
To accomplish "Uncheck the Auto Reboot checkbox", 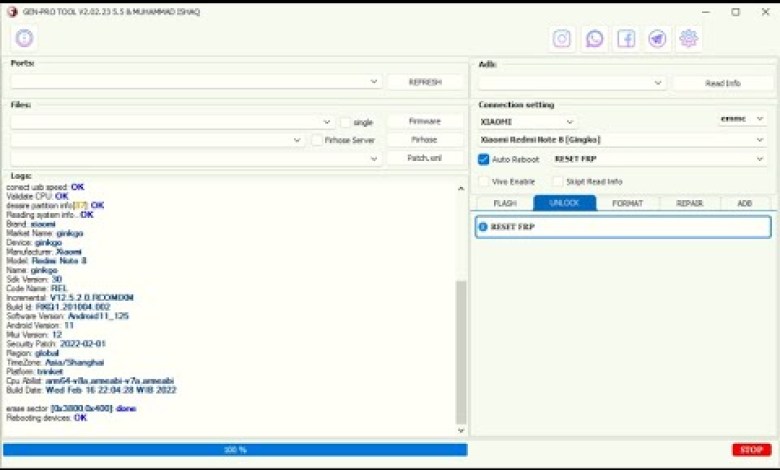I will tap(484, 159).
